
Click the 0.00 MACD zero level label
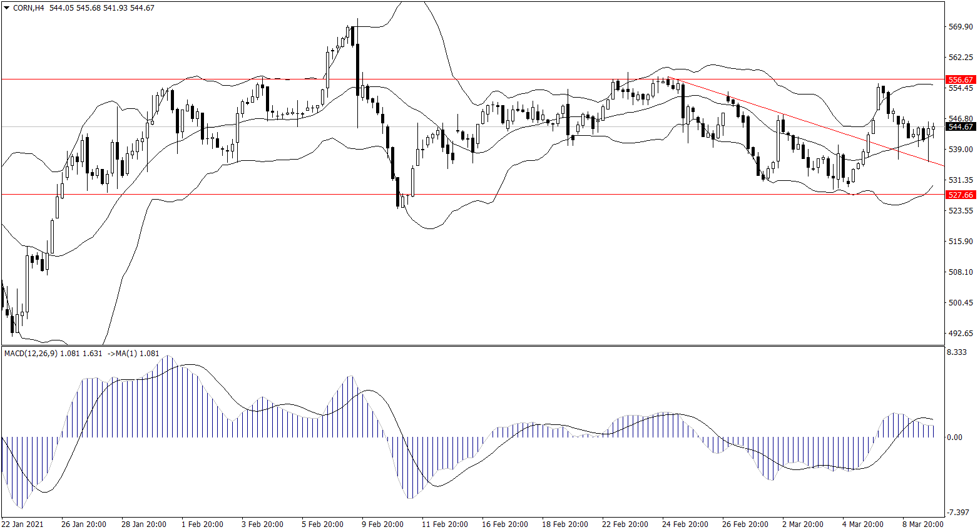(x=955, y=437)
